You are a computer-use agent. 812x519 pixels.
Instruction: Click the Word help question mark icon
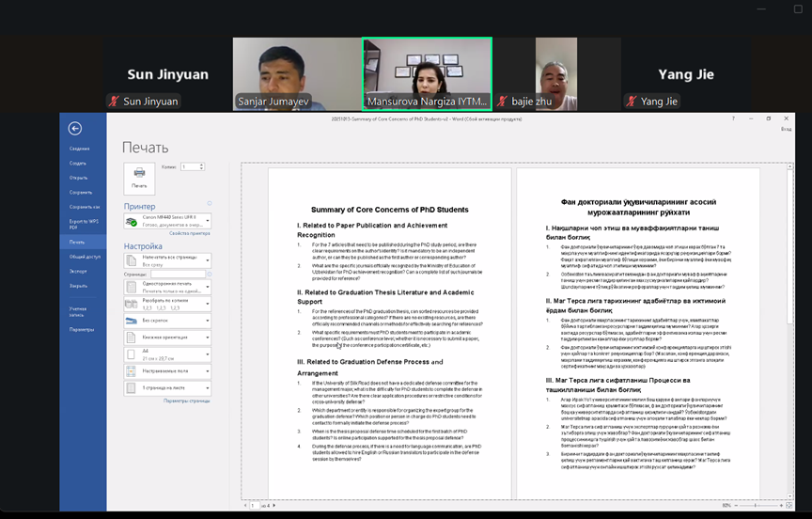coord(732,118)
